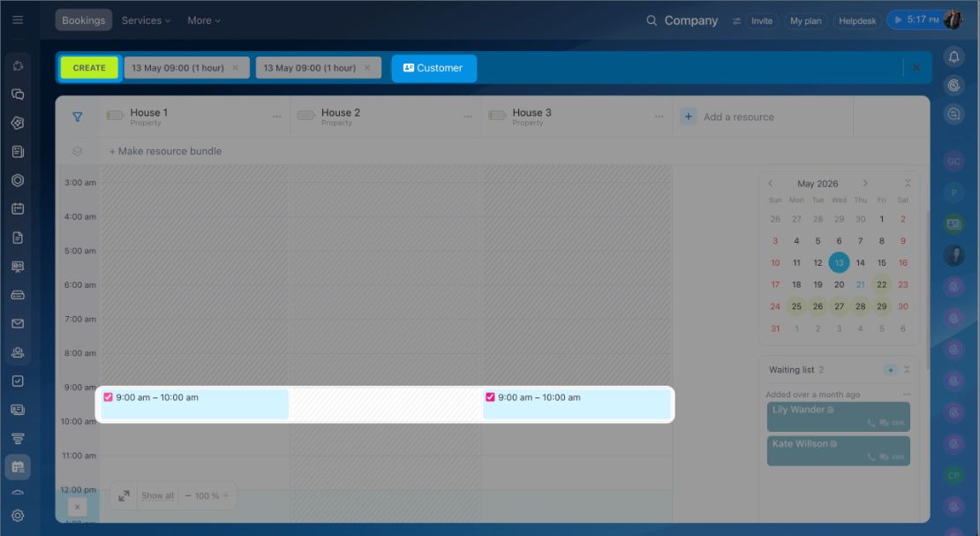Open the notifications bell icon
This screenshot has width=980, height=536.
[954, 57]
